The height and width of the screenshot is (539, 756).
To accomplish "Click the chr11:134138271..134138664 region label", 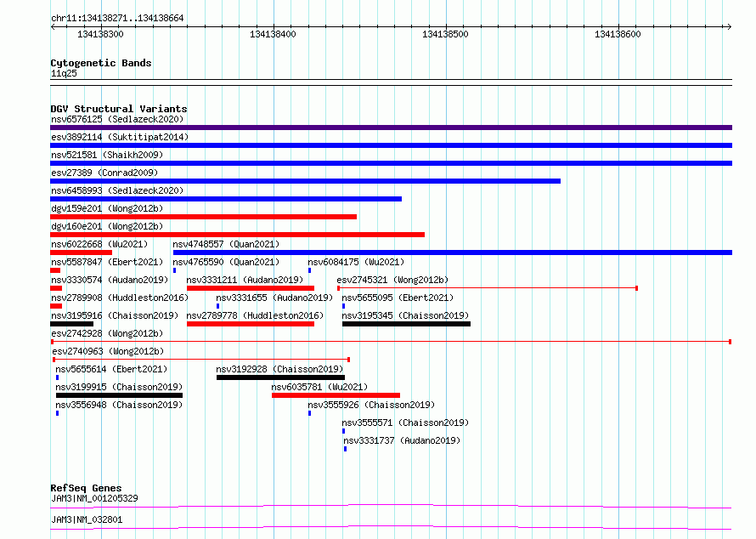I will (117, 19).
